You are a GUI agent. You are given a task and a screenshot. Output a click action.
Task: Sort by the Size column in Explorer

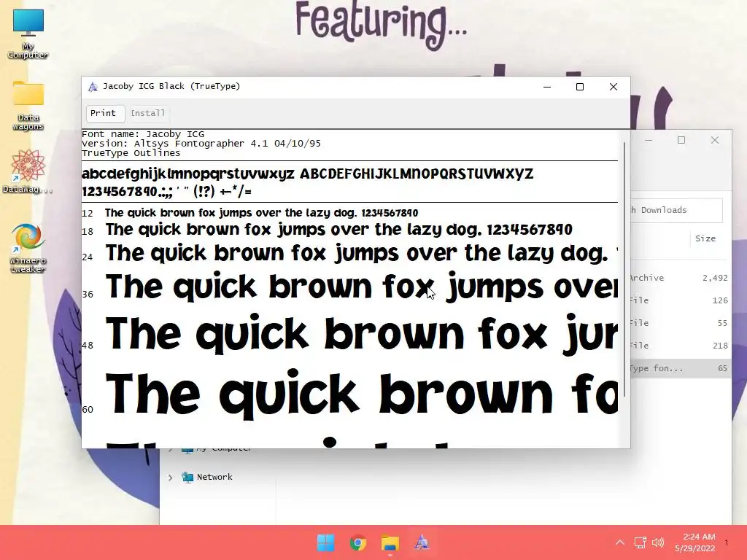(705, 238)
